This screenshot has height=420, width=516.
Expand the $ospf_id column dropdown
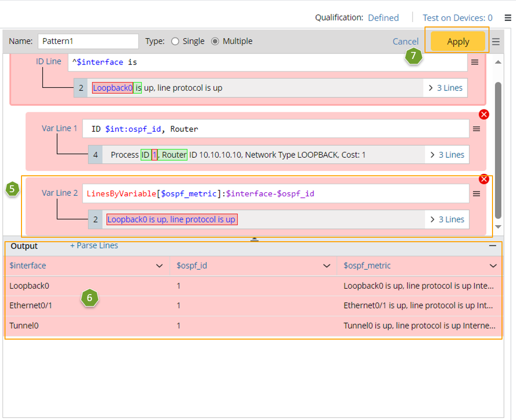326,266
